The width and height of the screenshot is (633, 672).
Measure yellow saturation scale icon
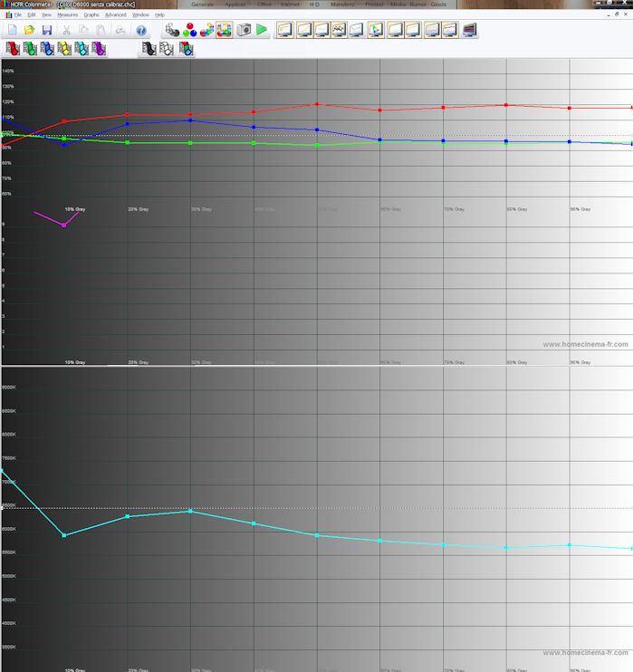(x=64, y=48)
